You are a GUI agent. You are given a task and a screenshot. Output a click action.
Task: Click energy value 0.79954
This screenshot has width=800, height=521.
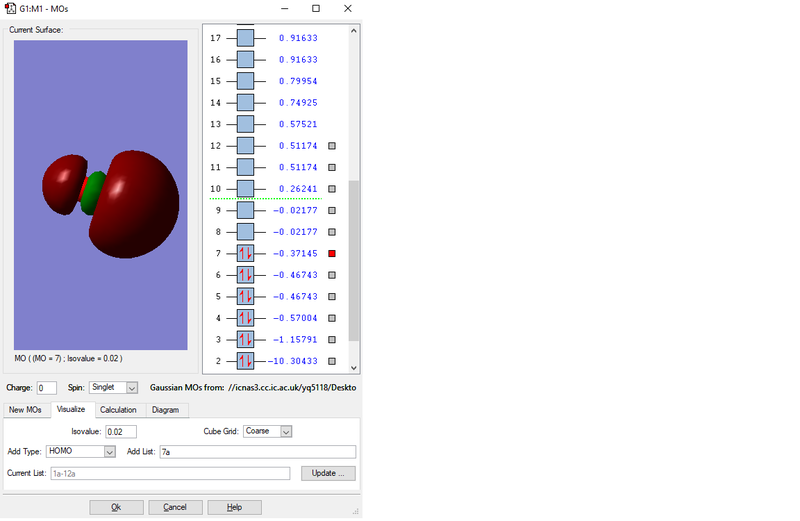(x=298, y=81)
